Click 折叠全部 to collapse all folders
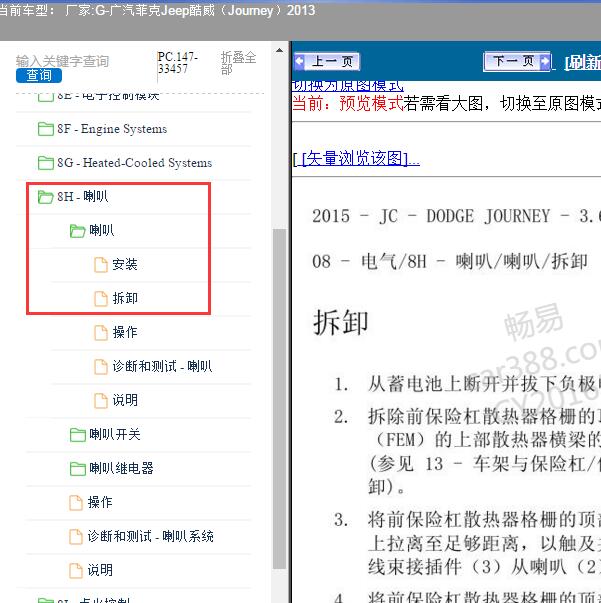The width and height of the screenshot is (601, 603). (x=238, y=63)
